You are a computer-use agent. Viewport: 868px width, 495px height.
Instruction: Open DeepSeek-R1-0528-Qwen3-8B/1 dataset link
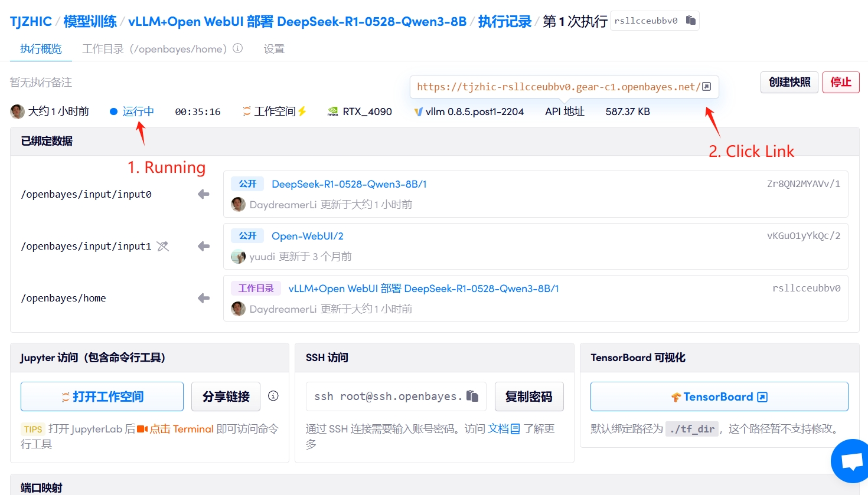tap(349, 184)
